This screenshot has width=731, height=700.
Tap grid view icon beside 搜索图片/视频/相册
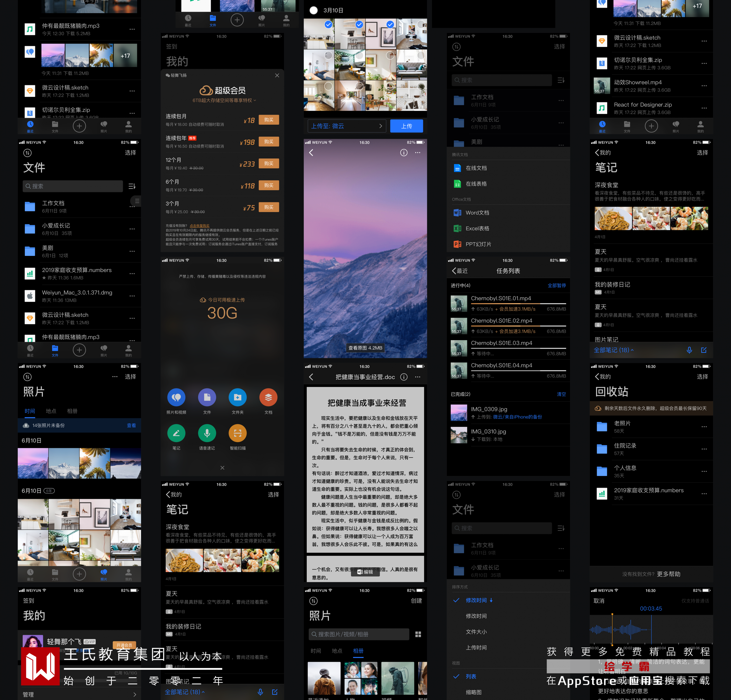pos(418,635)
